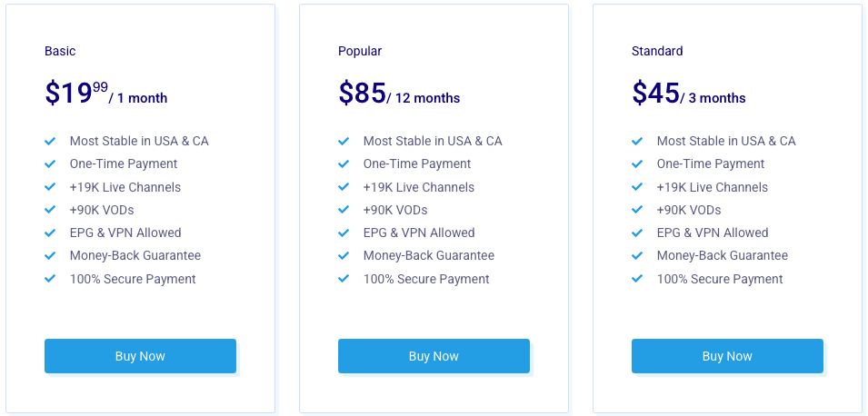Click checkmark next to Standard's Money-Back Guarantee
868x416 pixels.
pyautogui.click(x=637, y=256)
